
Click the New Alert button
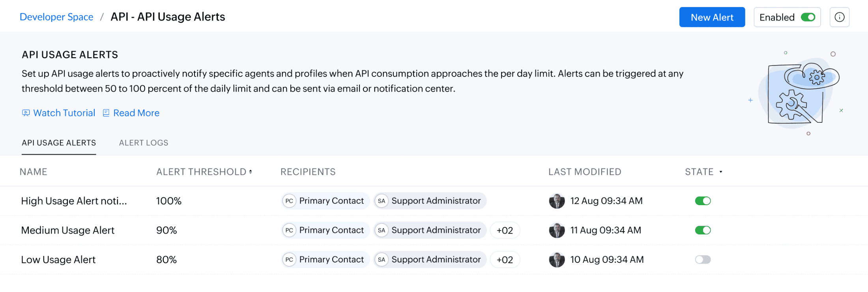coord(712,17)
